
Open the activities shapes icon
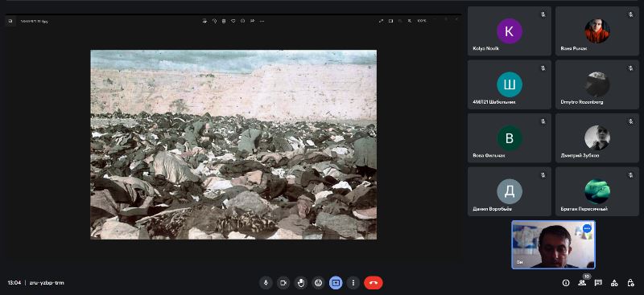pyautogui.click(x=614, y=283)
